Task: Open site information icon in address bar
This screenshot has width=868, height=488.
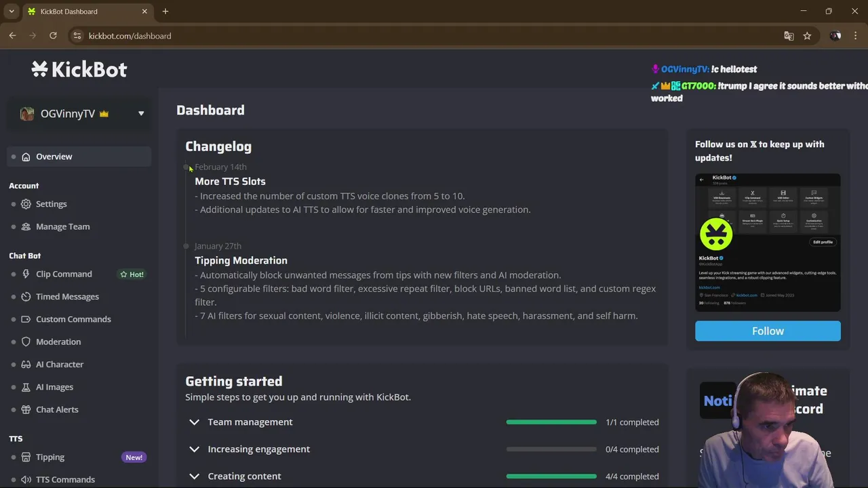Action: coord(77,36)
